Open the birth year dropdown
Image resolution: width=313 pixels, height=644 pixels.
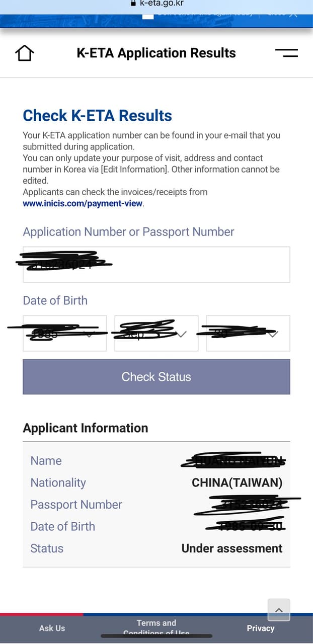(65, 333)
